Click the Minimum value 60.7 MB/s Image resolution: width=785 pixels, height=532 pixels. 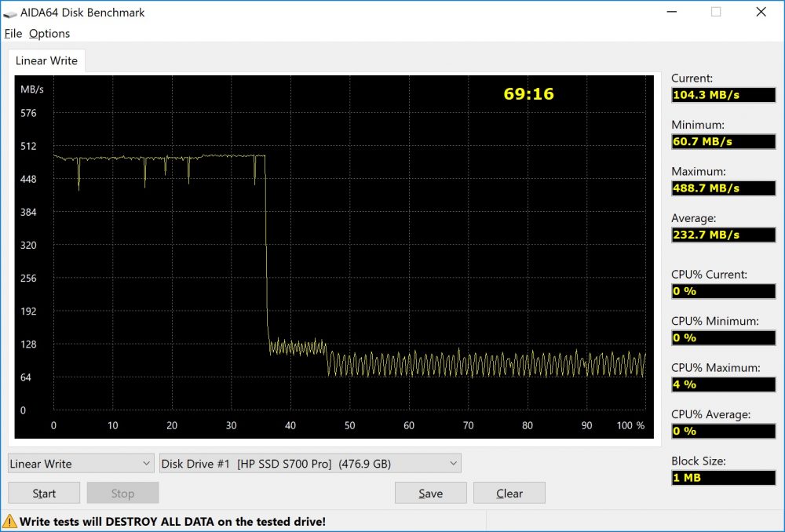point(723,141)
